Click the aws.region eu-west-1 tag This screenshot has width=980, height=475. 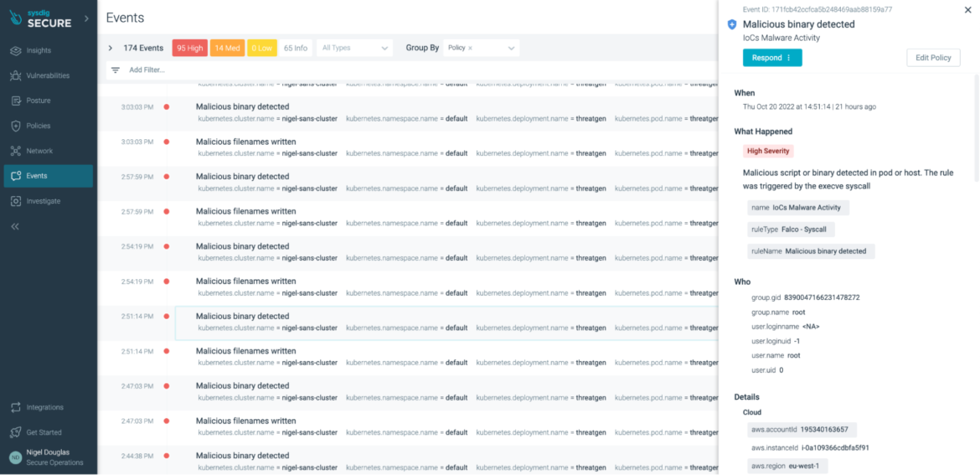click(787, 467)
